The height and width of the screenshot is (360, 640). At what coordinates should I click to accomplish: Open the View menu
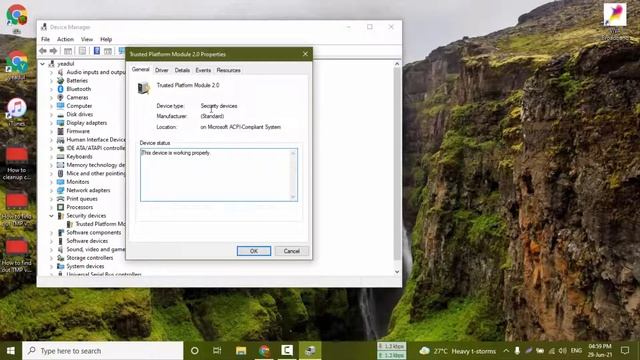click(x=87, y=39)
